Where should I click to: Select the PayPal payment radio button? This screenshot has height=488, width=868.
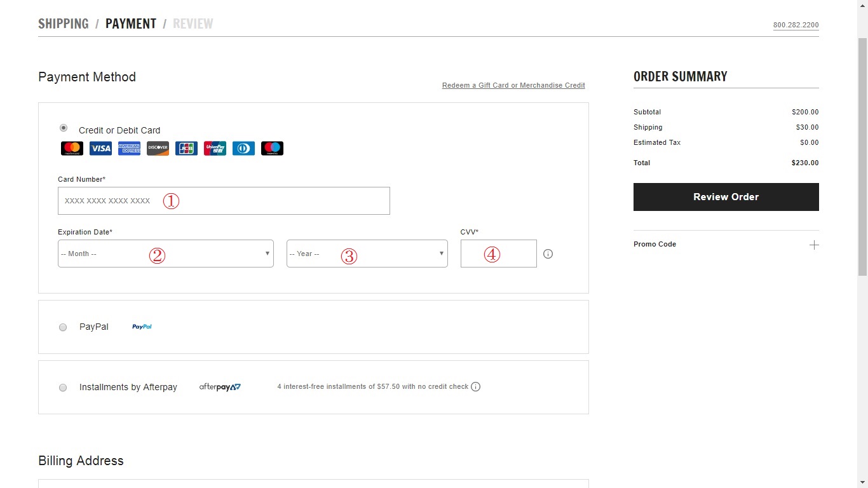point(63,327)
